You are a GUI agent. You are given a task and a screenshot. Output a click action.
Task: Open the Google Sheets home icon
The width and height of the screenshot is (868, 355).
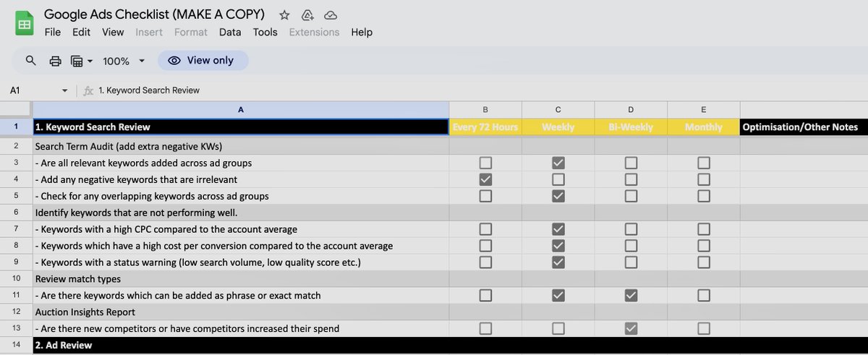coord(24,23)
